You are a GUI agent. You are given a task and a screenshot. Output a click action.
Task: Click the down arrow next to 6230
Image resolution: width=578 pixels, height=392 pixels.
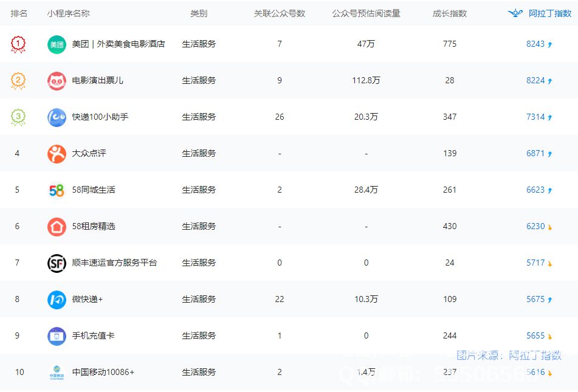coord(550,227)
